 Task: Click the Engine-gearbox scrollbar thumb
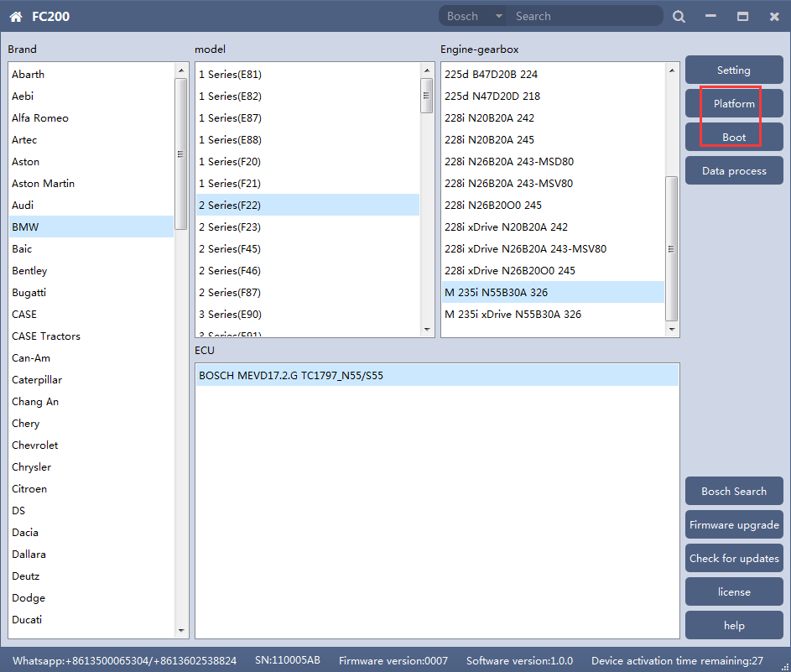(x=671, y=248)
